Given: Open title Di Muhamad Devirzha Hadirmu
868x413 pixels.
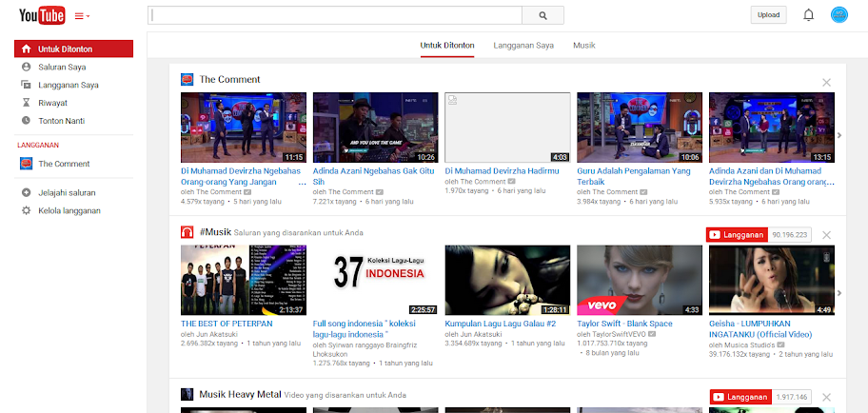Looking at the screenshot, I should [x=503, y=171].
